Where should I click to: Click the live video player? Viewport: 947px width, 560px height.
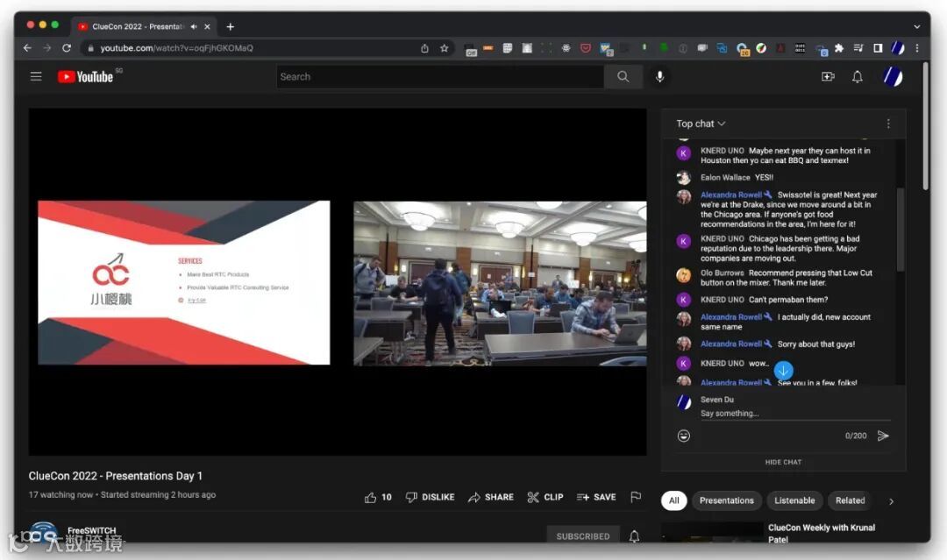pyautogui.click(x=338, y=282)
